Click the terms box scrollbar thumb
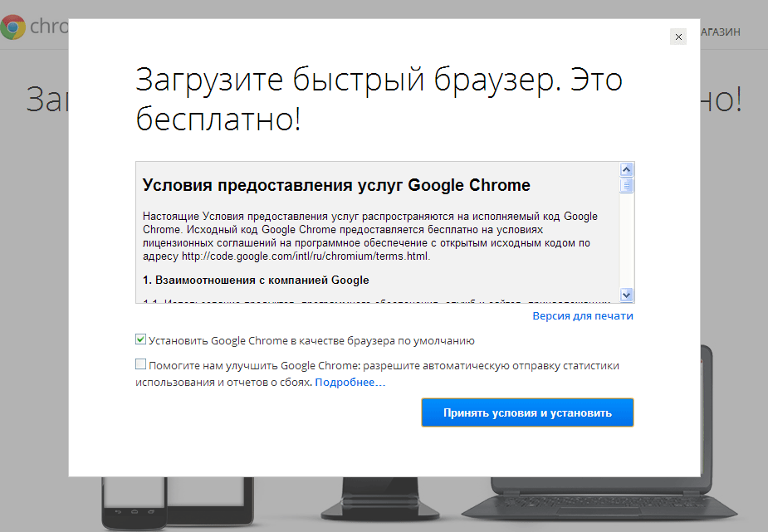 click(627, 185)
